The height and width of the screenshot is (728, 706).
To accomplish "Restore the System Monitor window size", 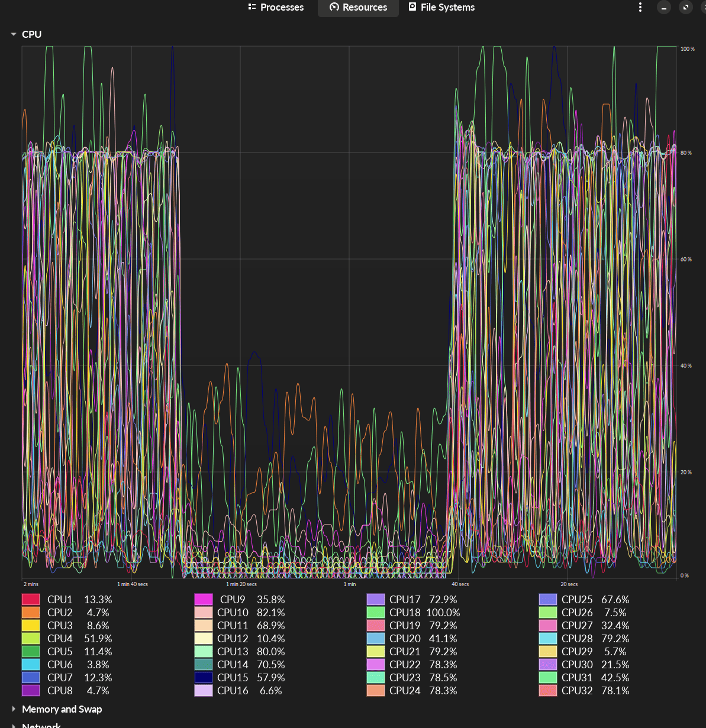I will tap(686, 7).
